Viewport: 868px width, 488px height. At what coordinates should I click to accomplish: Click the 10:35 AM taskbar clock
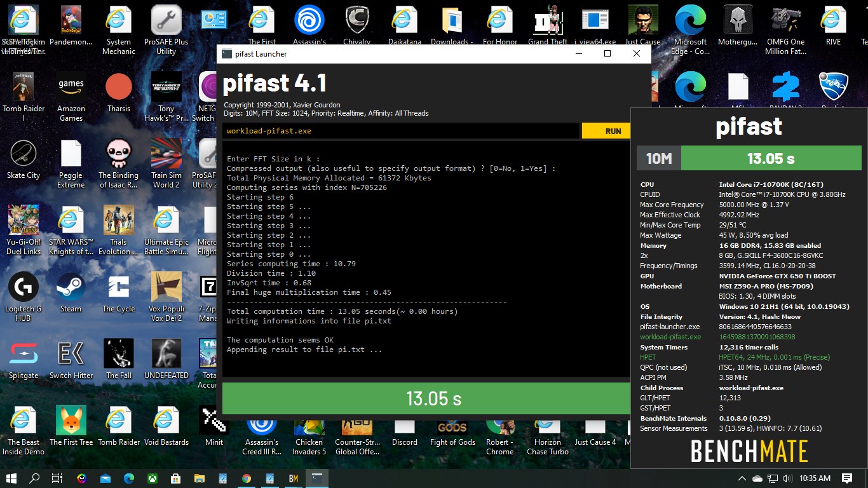[815, 478]
